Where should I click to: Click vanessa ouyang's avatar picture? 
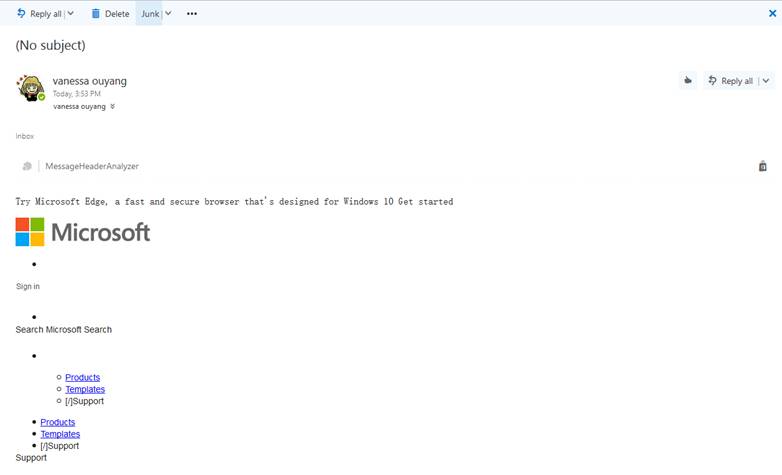[30, 88]
